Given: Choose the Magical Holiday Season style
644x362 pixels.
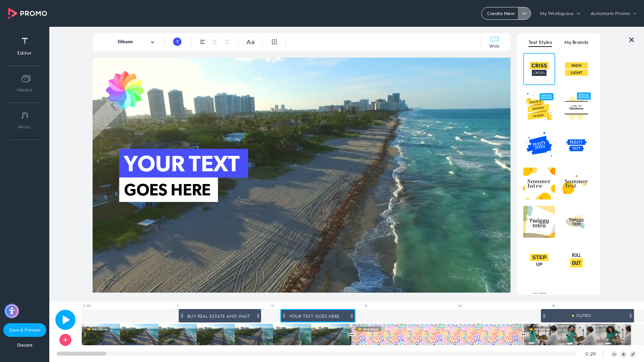Looking at the screenshot, I should (539, 107).
